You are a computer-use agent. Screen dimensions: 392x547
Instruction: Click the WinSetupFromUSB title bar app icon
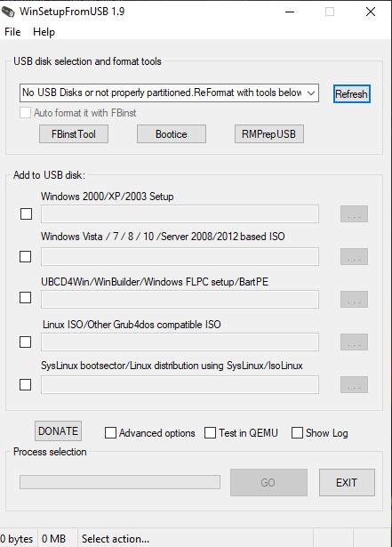point(8,12)
